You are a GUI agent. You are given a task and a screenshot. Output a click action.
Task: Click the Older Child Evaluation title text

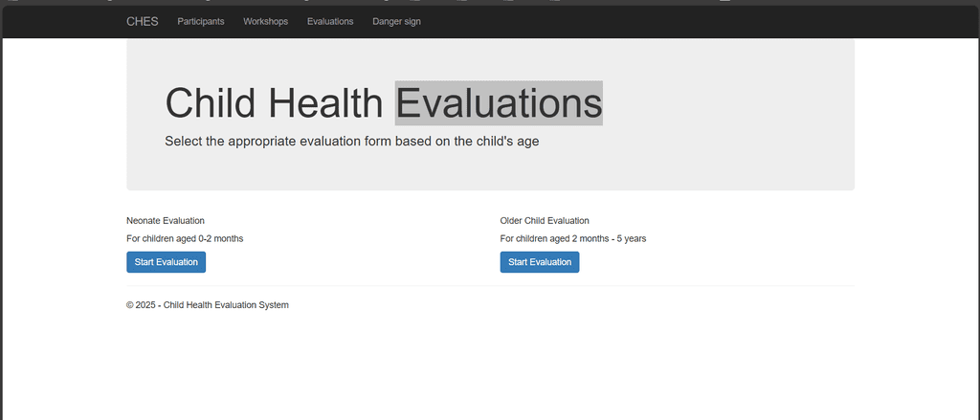pos(545,220)
